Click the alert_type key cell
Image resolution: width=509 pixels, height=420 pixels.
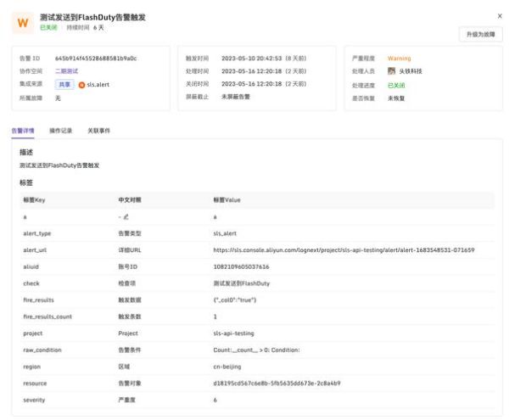pos(37,233)
